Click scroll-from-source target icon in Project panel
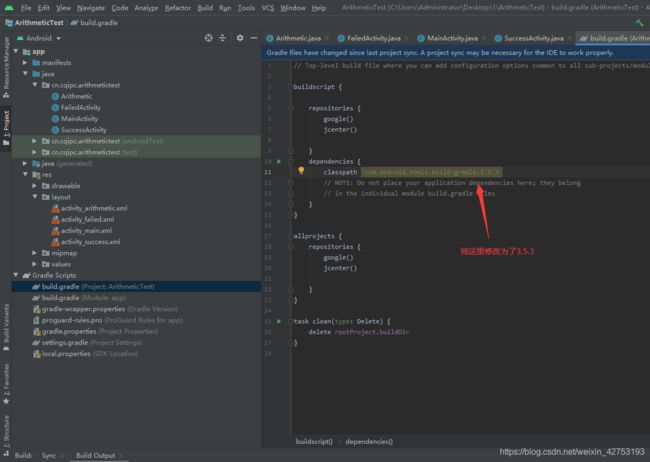This screenshot has width=650, height=462. (209, 38)
